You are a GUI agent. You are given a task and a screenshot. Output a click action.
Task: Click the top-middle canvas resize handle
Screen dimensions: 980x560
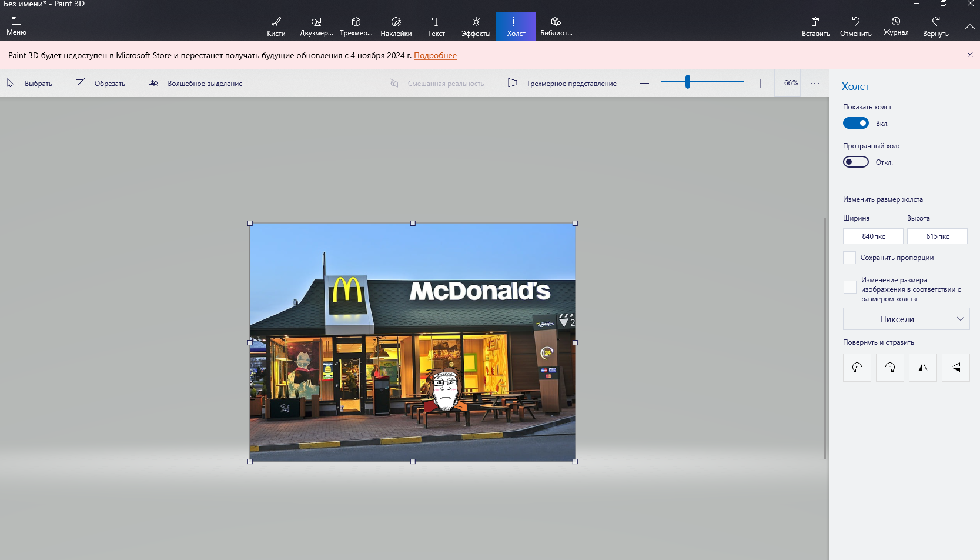pos(413,223)
